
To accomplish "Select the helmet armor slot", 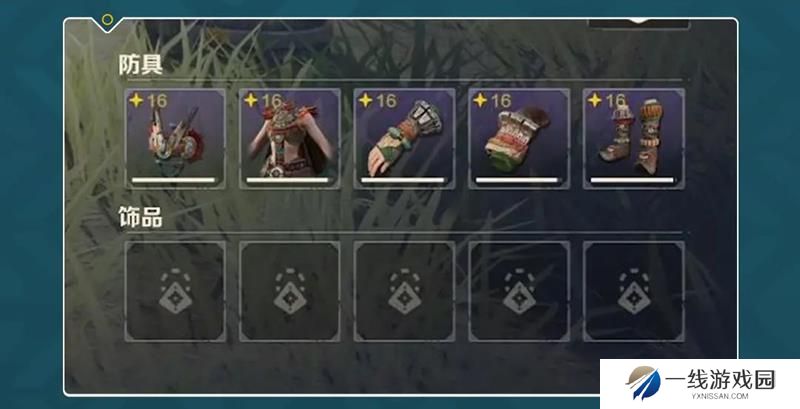I will coord(175,139).
